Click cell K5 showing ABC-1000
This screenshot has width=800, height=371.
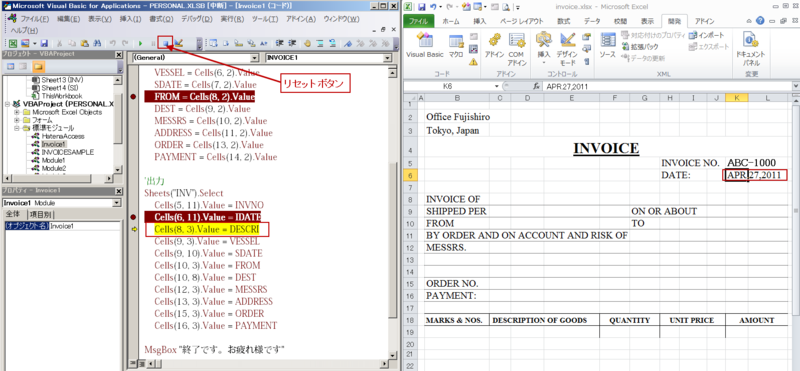(737, 163)
